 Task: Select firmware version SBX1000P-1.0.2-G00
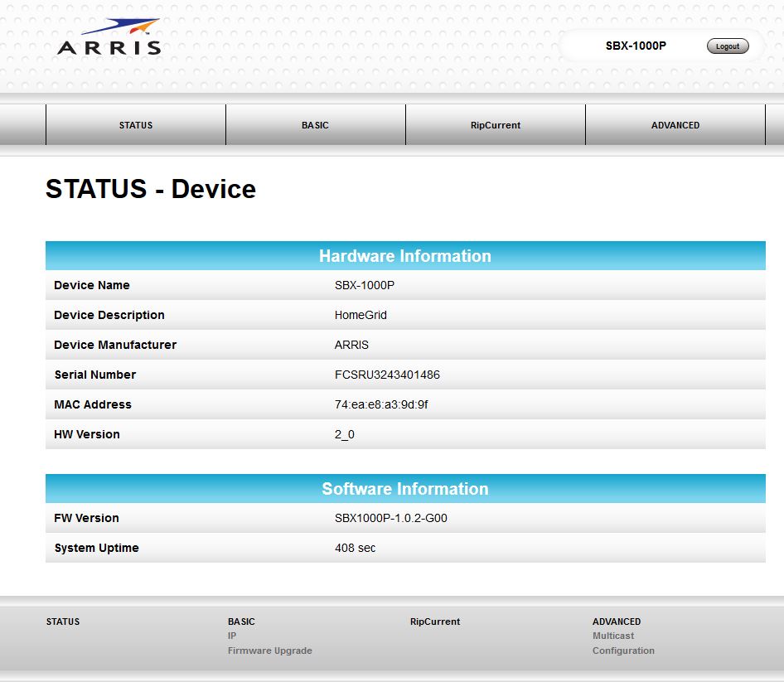391,518
